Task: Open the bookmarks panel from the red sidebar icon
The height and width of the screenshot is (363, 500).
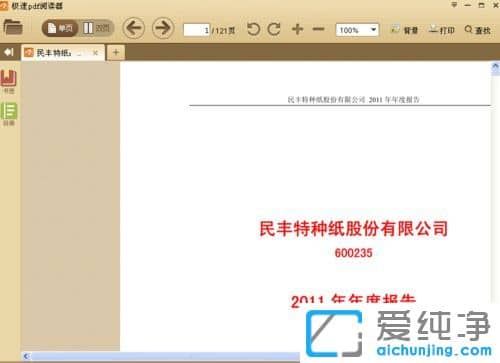Action: point(9,81)
